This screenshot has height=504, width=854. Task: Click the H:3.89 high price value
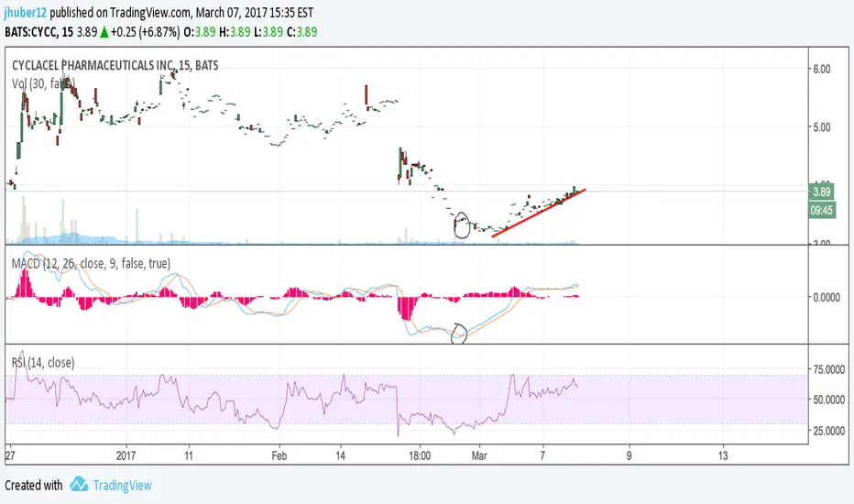point(235,31)
